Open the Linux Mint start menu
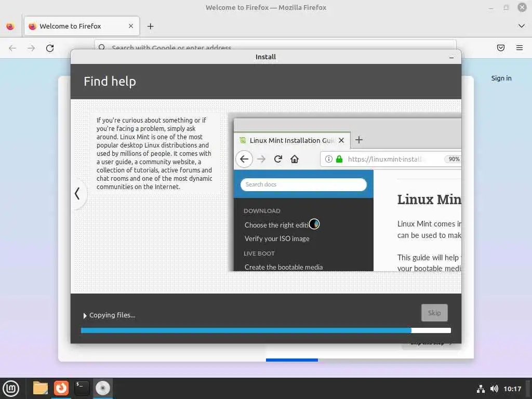This screenshot has height=399, width=532. 11,389
